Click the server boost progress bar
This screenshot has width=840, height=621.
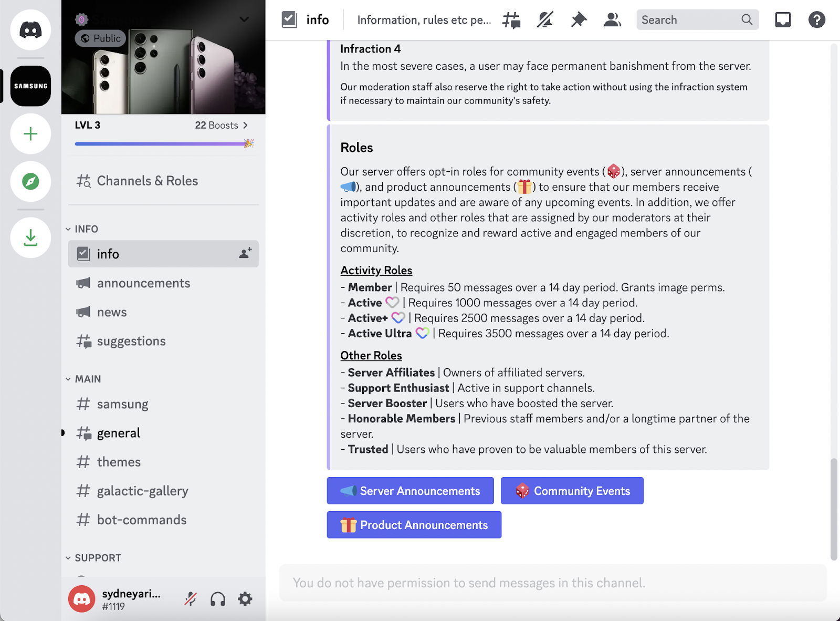[163, 143]
